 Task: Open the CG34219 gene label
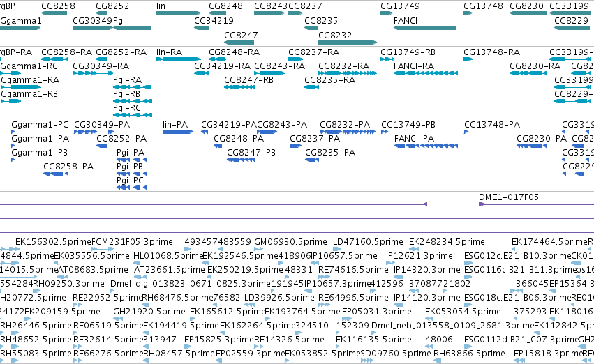[214, 21]
